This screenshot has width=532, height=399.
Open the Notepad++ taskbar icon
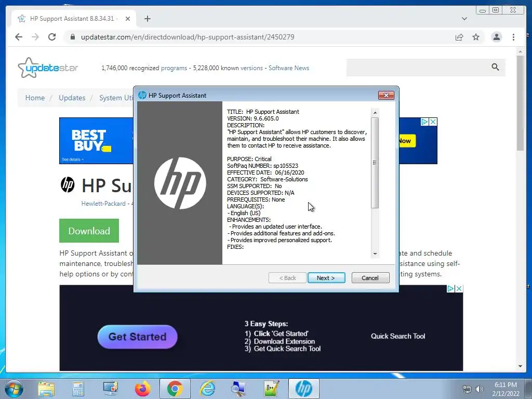pyautogui.click(x=272, y=389)
